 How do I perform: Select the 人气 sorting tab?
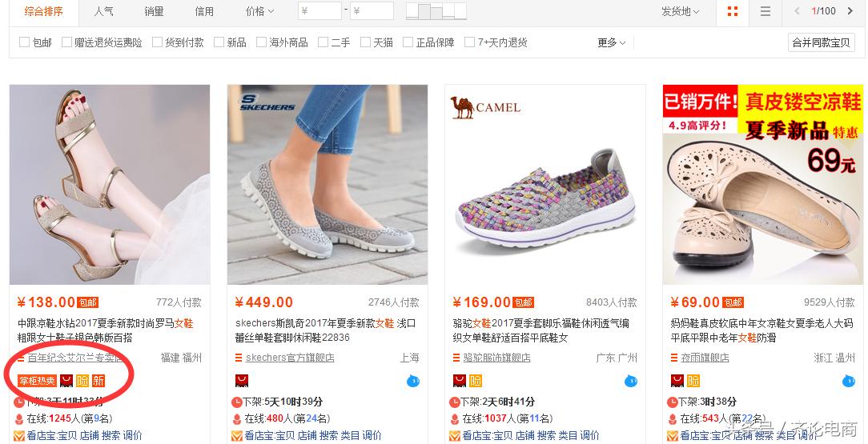103,11
